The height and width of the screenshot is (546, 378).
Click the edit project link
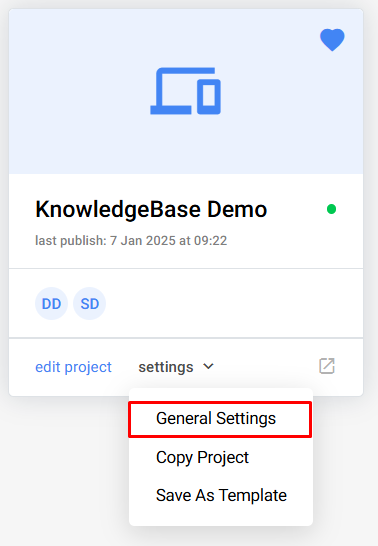tap(73, 367)
